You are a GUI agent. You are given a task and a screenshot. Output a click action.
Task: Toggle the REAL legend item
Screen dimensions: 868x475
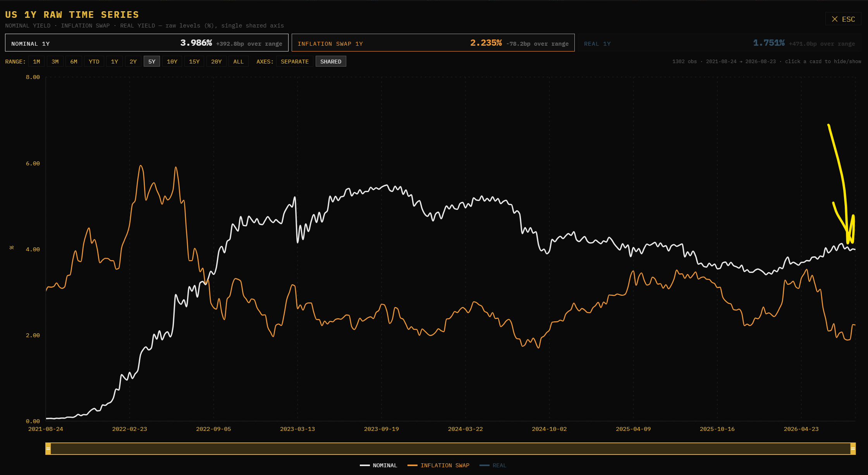493,465
